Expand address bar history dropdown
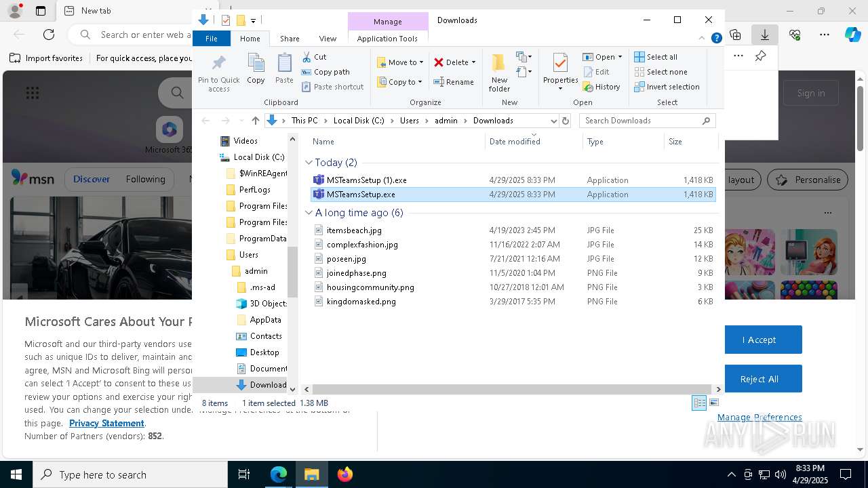Screen dimensions: 868x488 [553, 121]
